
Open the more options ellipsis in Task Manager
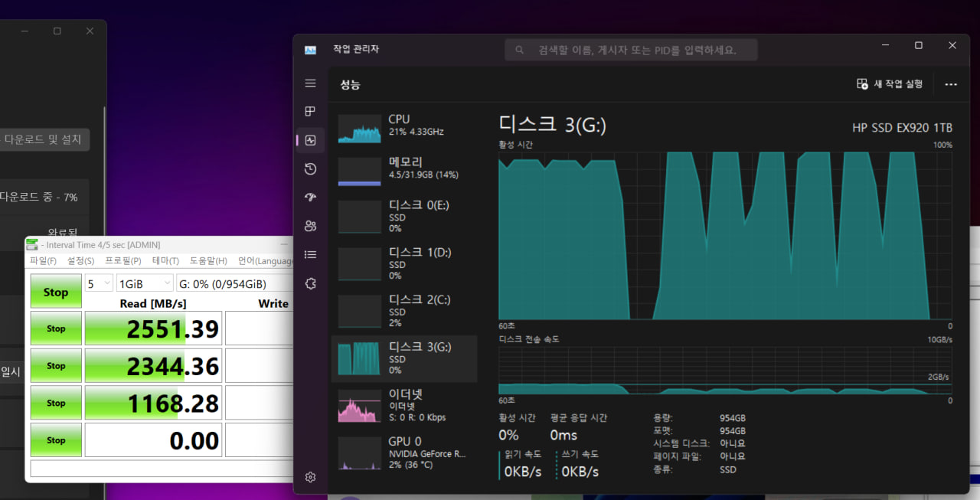[951, 84]
